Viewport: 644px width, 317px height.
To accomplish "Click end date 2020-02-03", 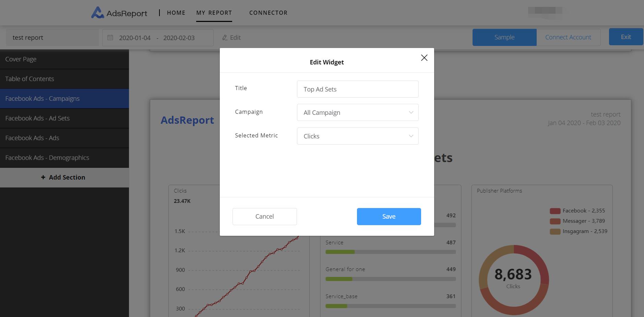I will coord(179,38).
